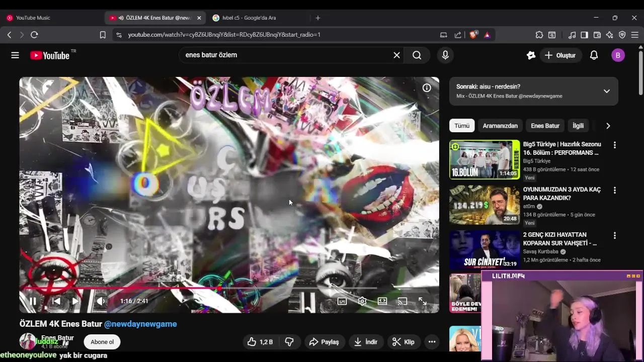
Task: Mute the video volume
Action: tap(101, 301)
